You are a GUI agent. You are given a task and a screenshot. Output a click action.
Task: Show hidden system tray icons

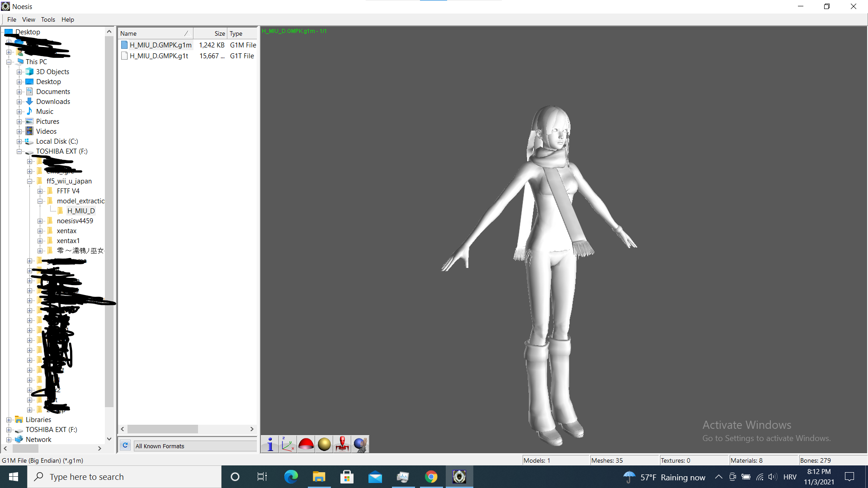click(x=718, y=477)
